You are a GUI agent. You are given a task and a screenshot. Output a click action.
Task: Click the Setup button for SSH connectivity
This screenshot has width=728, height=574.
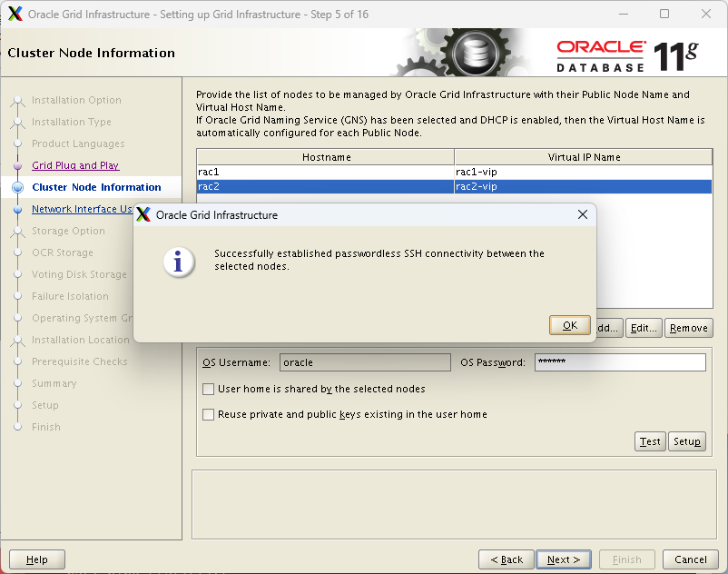(x=687, y=441)
